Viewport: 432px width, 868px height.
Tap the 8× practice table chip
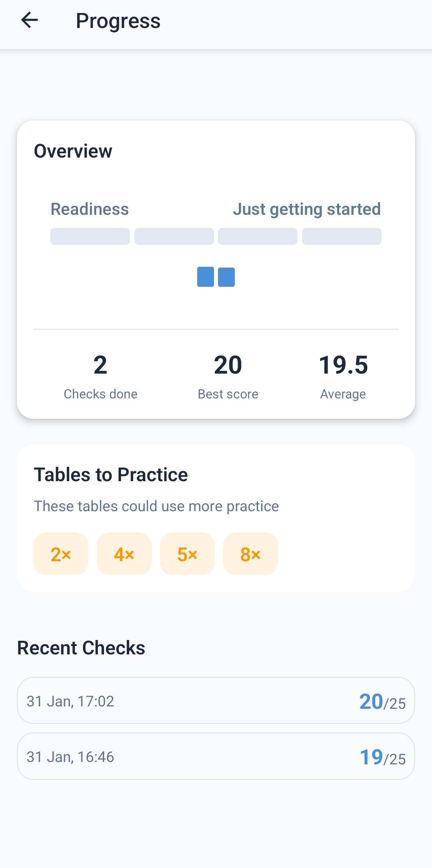[x=250, y=554]
